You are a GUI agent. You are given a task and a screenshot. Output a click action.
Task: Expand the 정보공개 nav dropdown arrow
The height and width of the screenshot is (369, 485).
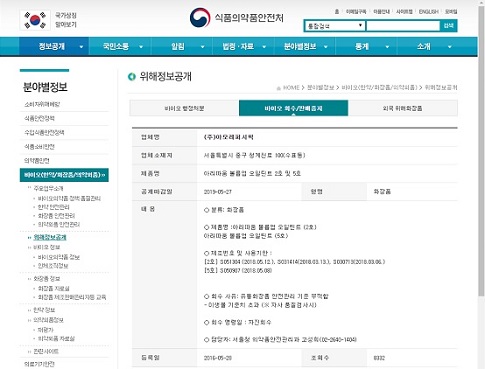coord(81,47)
